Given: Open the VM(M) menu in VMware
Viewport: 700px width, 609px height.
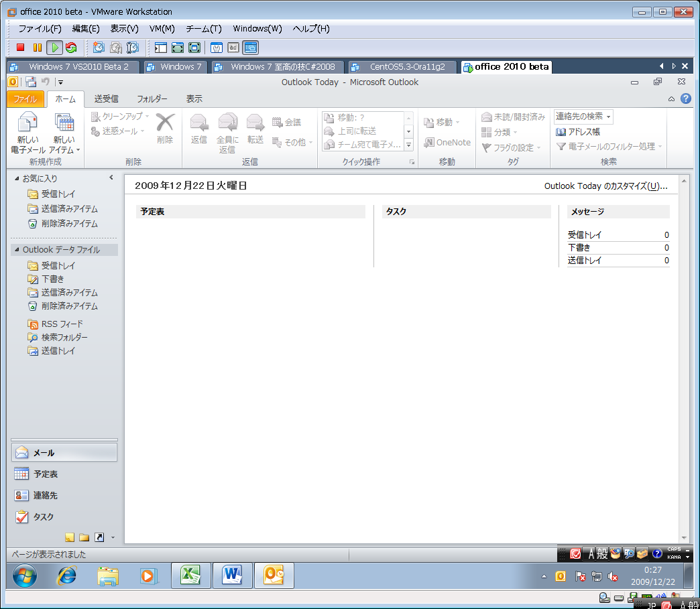Looking at the screenshot, I should click(x=162, y=29).
